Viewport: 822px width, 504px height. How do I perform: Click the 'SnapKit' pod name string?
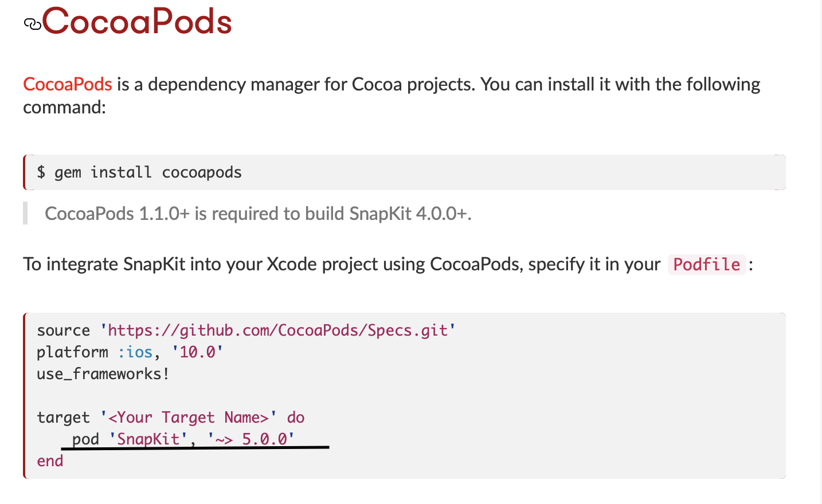148,439
